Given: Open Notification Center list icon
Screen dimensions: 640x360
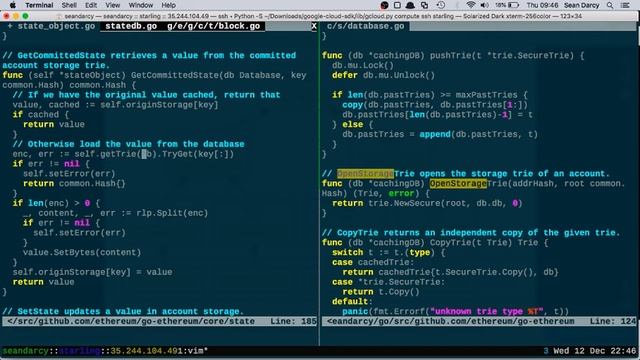Looking at the screenshot, I should click(625, 5).
